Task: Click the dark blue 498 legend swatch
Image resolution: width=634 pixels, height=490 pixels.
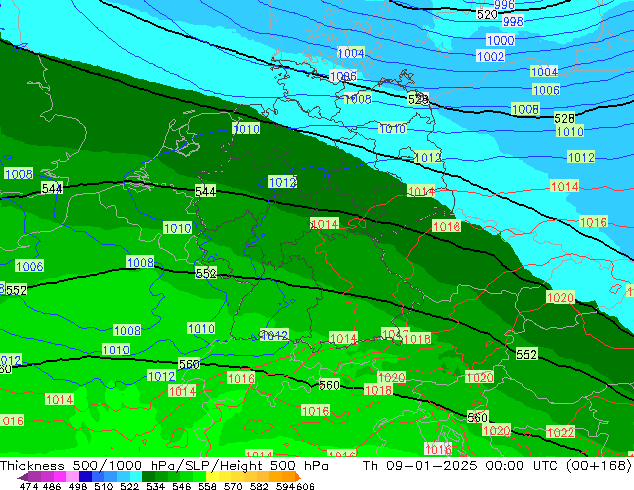Action: [85, 476]
